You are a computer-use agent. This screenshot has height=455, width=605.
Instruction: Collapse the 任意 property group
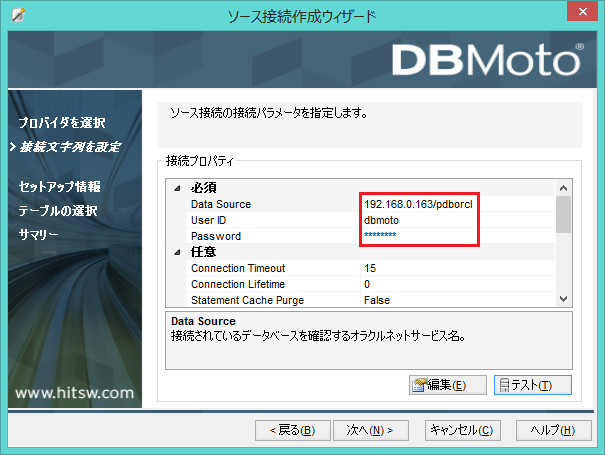[x=177, y=252]
